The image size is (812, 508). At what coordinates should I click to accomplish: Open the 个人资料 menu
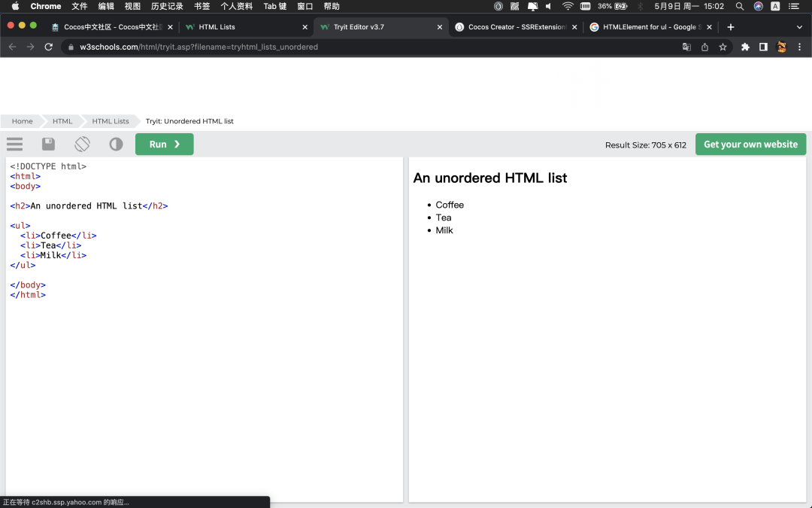point(236,6)
